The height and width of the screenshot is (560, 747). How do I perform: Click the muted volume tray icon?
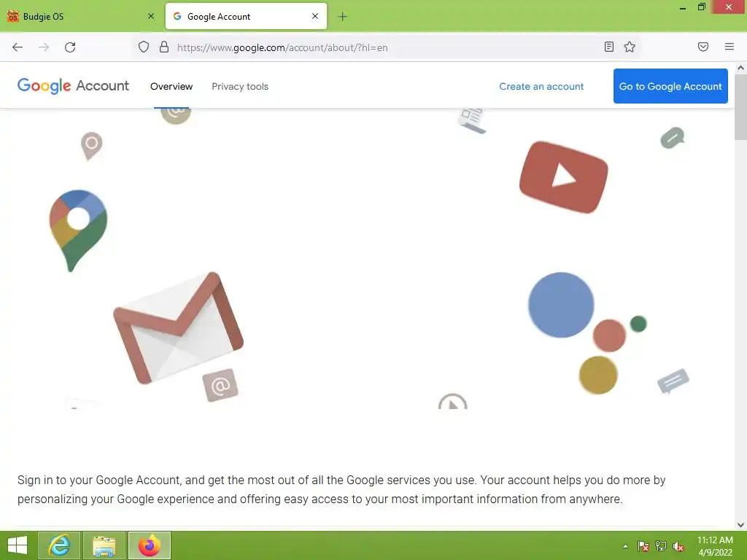click(678, 546)
